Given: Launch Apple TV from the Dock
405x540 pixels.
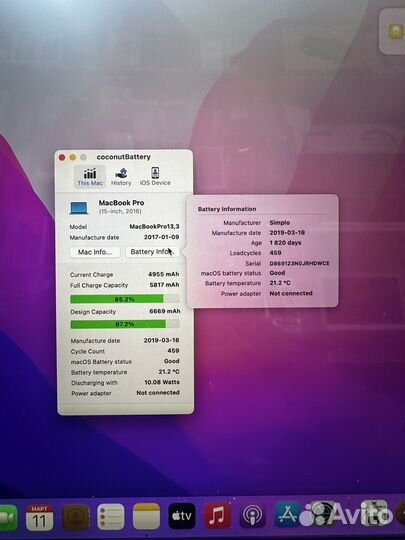Looking at the screenshot, I should pos(182,516).
